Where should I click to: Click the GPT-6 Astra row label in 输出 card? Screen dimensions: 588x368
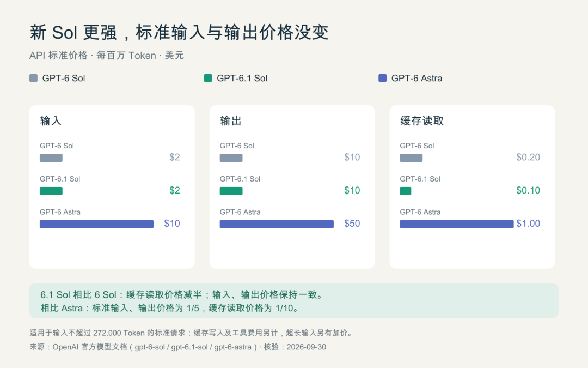point(240,212)
